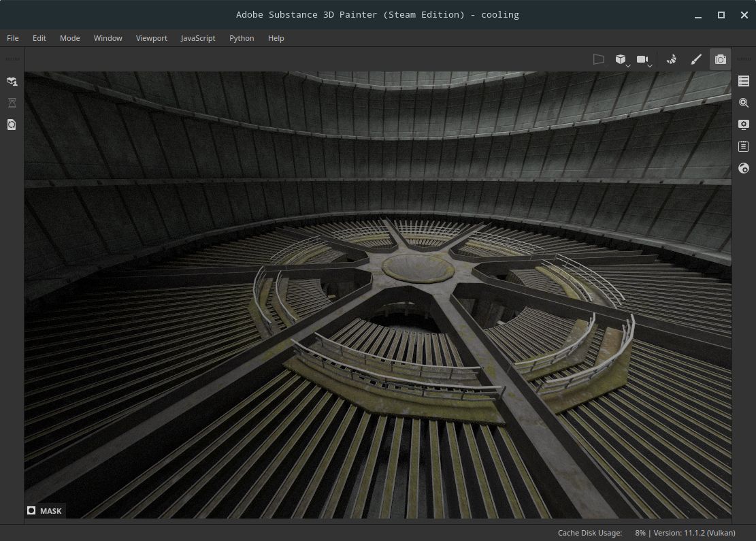Click the document refresh icon on left dock
The image size is (756, 541).
(12, 125)
